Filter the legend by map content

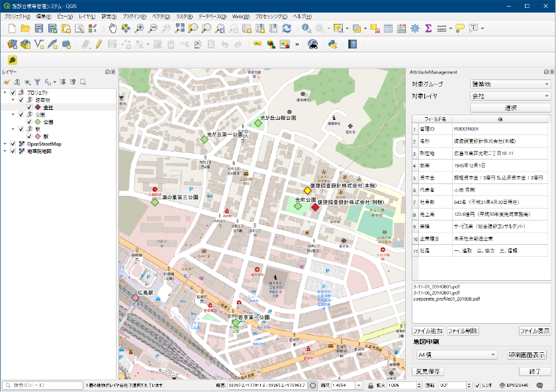pyautogui.click(x=37, y=82)
